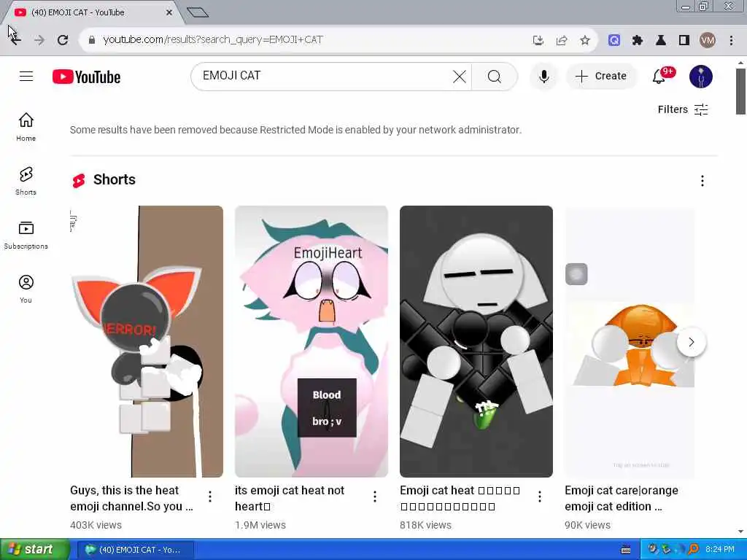Open the search Filters
The image size is (747, 560).
pos(683,109)
